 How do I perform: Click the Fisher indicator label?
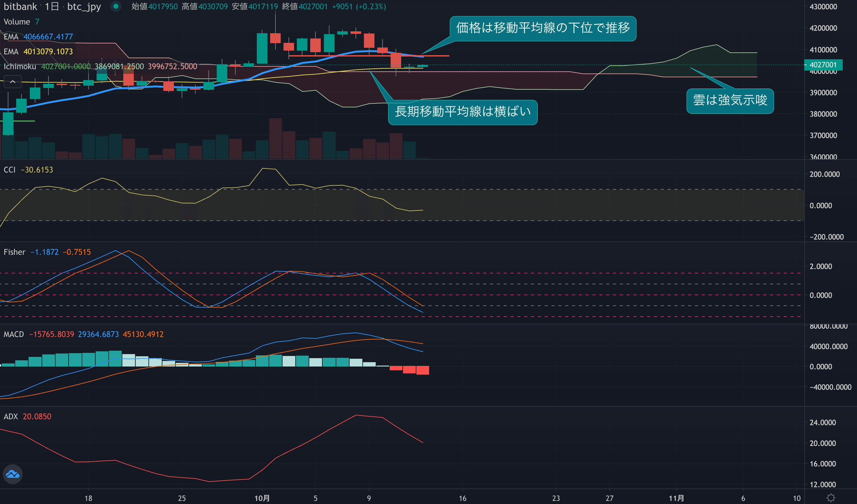click(14, 252)
